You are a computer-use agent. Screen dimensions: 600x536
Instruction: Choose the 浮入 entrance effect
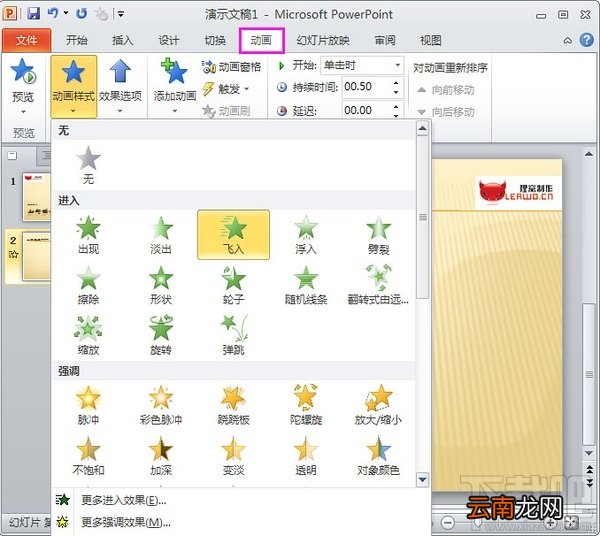(306, 235)
